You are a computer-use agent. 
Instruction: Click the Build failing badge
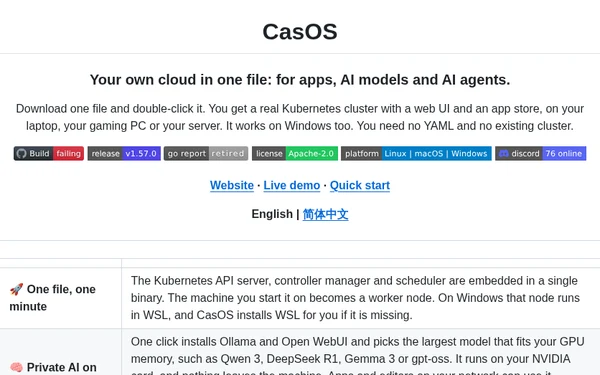tap(49, 153)
